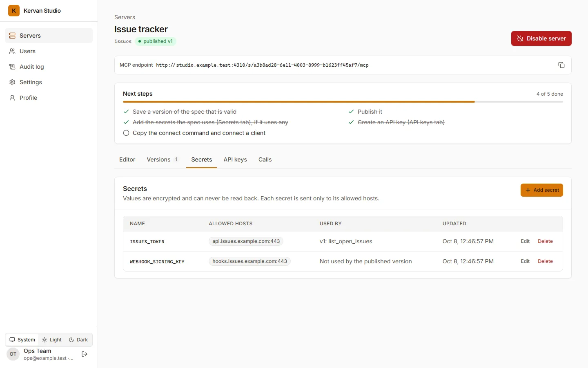Switch to the Calls tab
588x368 pixels.
tap(265, 159)
